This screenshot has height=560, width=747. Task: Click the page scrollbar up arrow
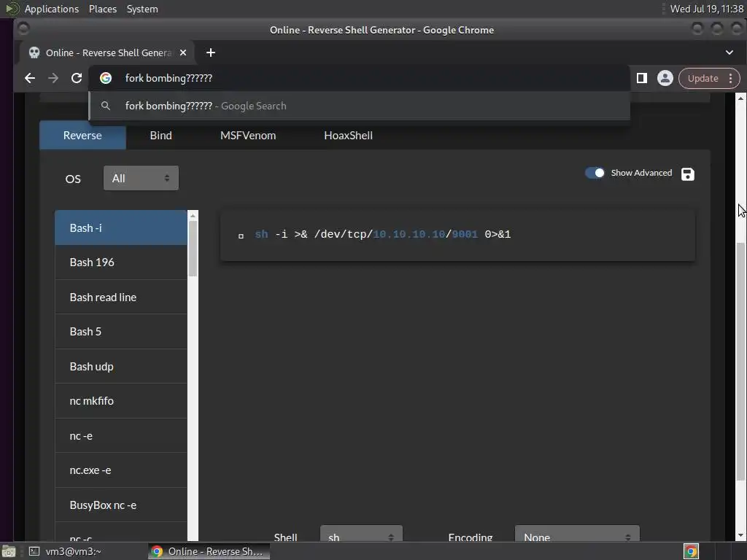click(740, 98)
